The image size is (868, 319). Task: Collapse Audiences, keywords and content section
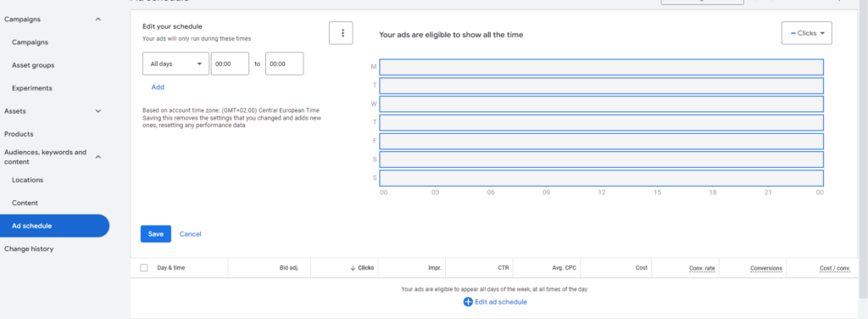98,157
